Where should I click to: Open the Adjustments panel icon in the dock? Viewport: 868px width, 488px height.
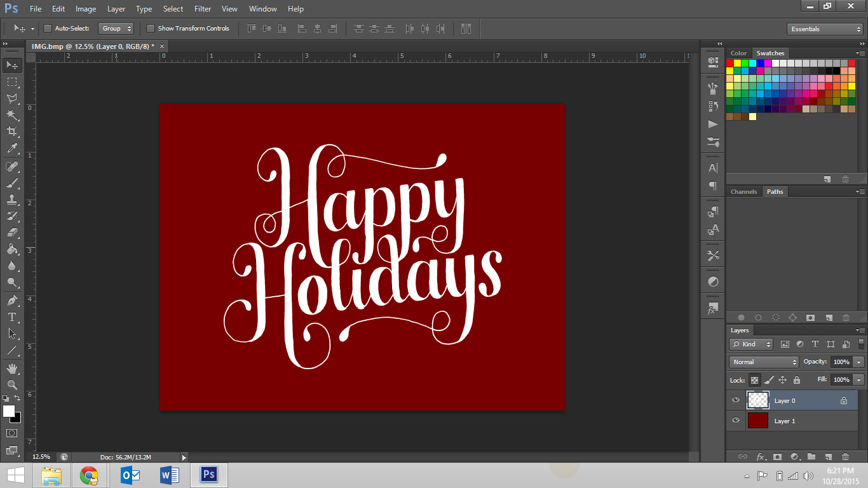click(x=713, y=281)
